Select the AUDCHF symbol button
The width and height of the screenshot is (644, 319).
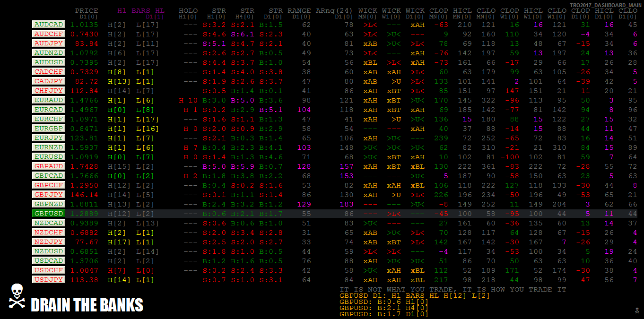click(49, 34)
